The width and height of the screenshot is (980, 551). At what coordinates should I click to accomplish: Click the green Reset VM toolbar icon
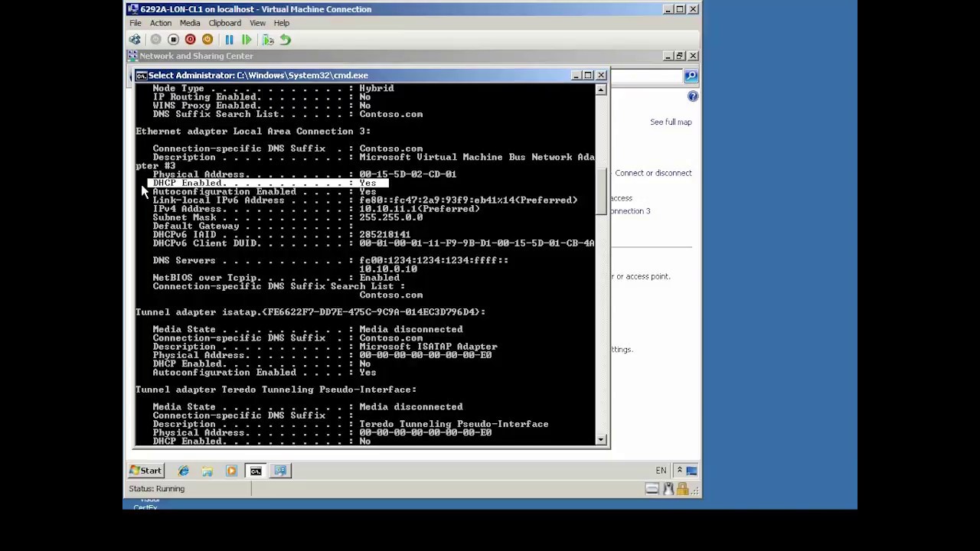(247, 40)
